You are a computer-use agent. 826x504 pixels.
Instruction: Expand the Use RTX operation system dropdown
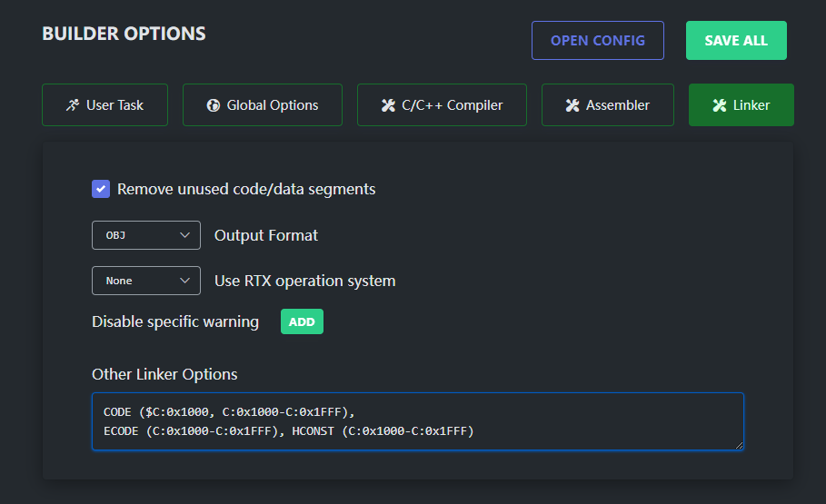[145, 281]
